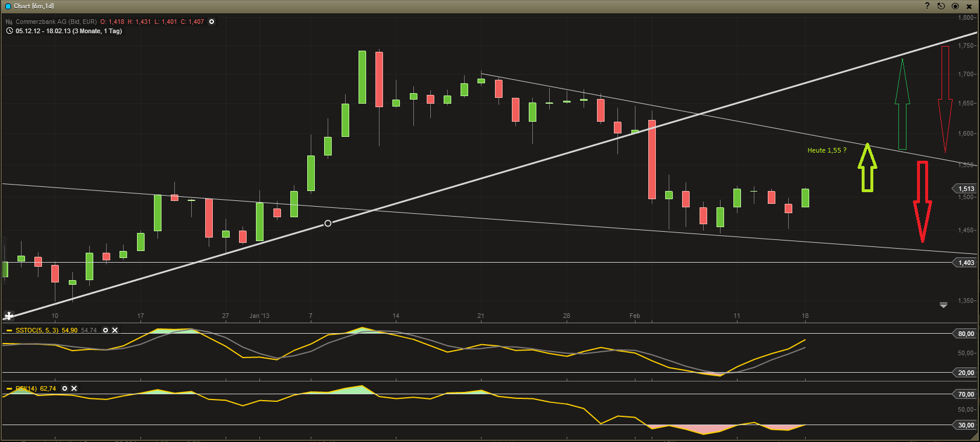
Task: Click the reset chart circular arrow icon
Action: click(x=941, y=6)
